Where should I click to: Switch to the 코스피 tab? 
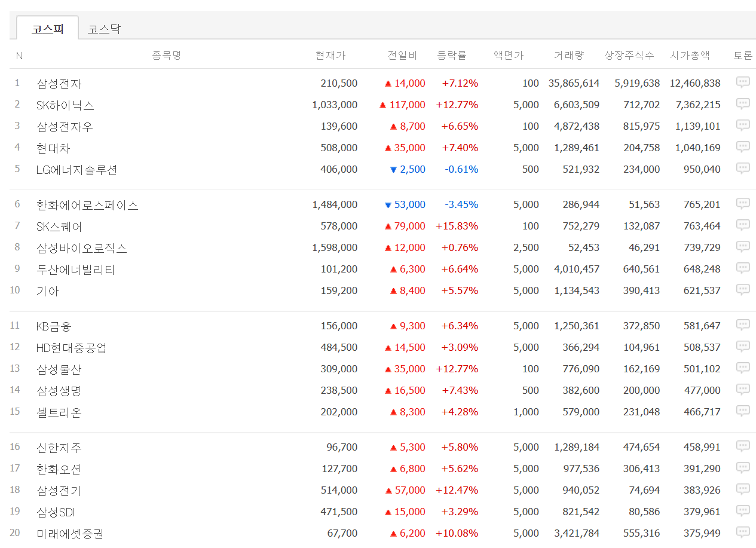[x=47, y=28]
